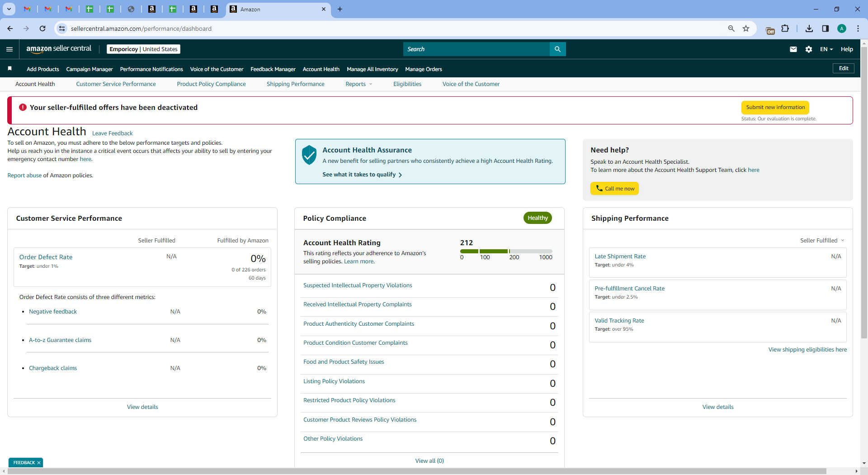Switch to the first Gmail tab
The width and height of the screenshot is (868, 475).
tap(27, 9)
